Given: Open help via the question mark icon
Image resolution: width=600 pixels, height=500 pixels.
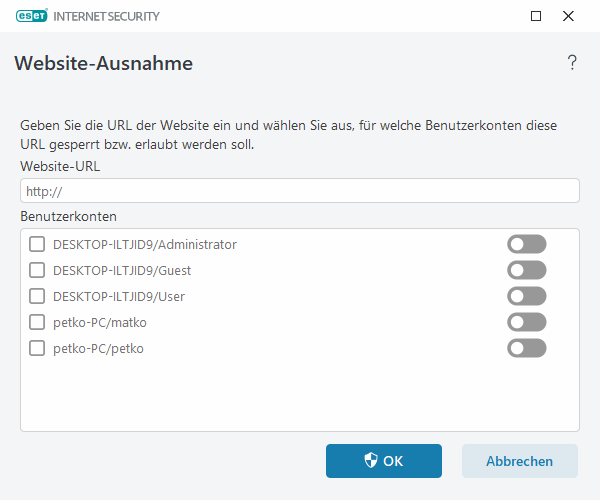Looking at the screenshot, I should [572, 62].
